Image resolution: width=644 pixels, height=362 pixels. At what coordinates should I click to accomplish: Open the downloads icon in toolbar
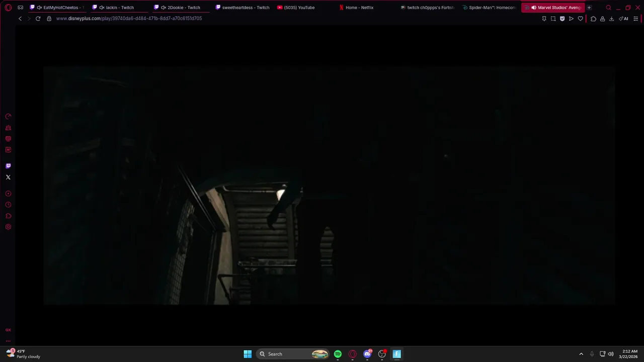click(611, 19)
